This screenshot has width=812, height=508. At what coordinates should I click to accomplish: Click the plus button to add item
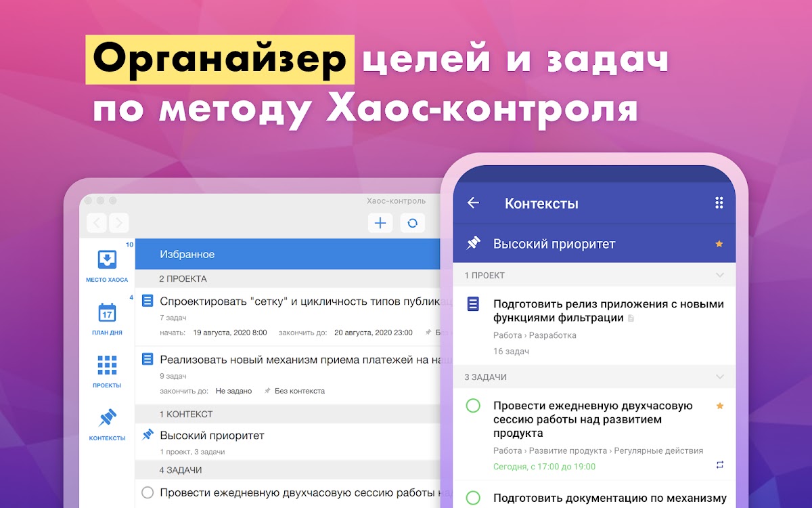click(x=380, y=222)
